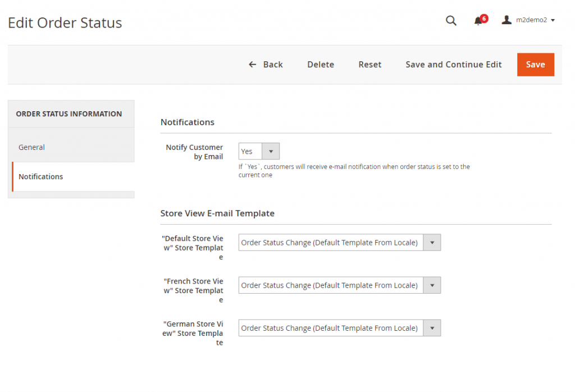575x392 pixels.
Task: Open the m2demo2 account menu
Action: [528, 20]
